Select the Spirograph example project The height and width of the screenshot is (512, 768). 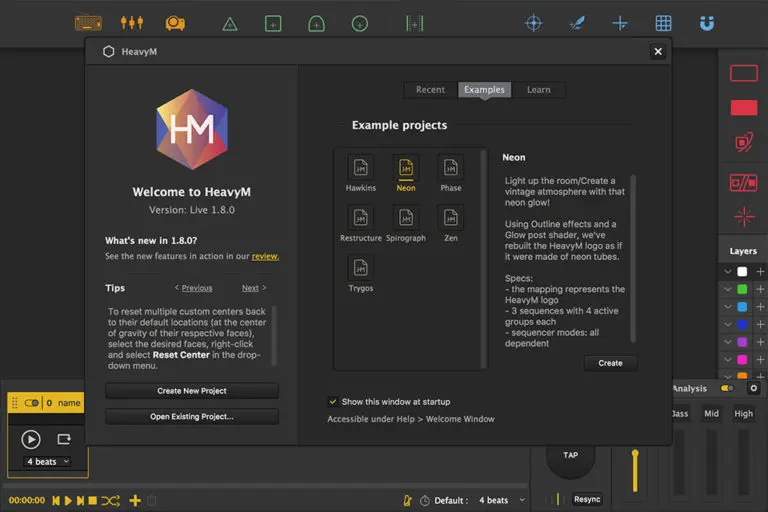coord(406,223)
